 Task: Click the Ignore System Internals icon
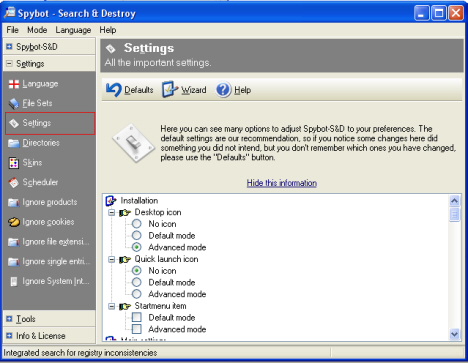click(x=14, y=281)
